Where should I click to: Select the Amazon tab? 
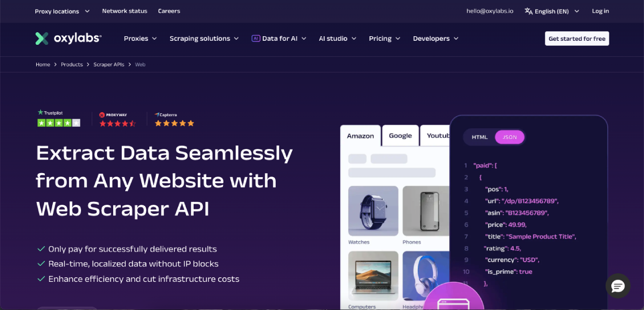(x=360, y=136)
